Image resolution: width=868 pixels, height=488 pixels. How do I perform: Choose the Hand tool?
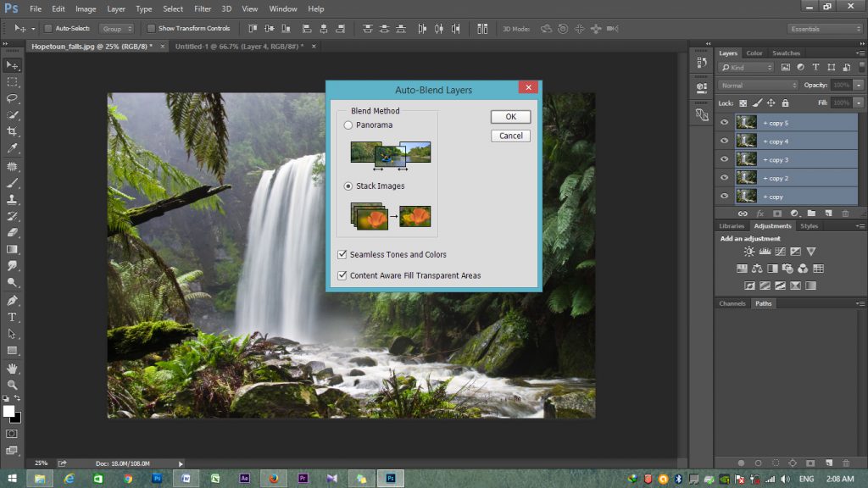[x=12, y=369]
